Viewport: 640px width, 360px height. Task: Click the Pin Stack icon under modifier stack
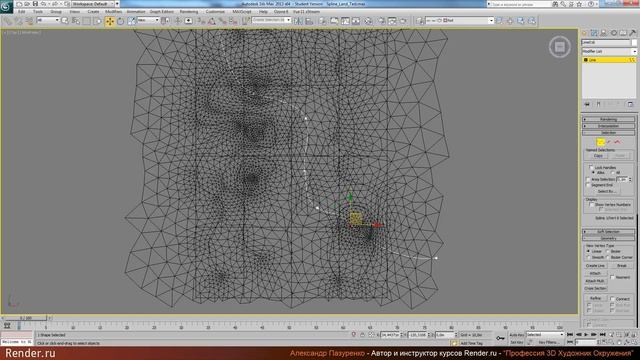coord(587,104)
